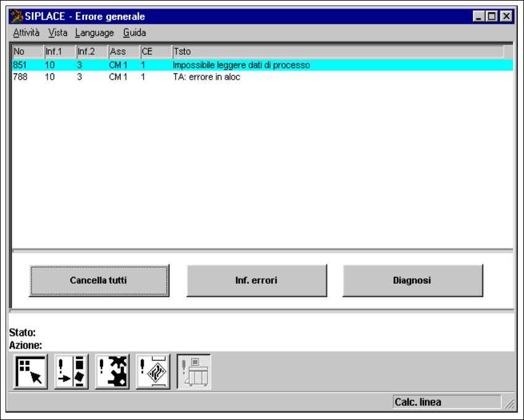Click the greyed machine error icon
Viewport: 524px width, 420px height.
coord(194,371)
